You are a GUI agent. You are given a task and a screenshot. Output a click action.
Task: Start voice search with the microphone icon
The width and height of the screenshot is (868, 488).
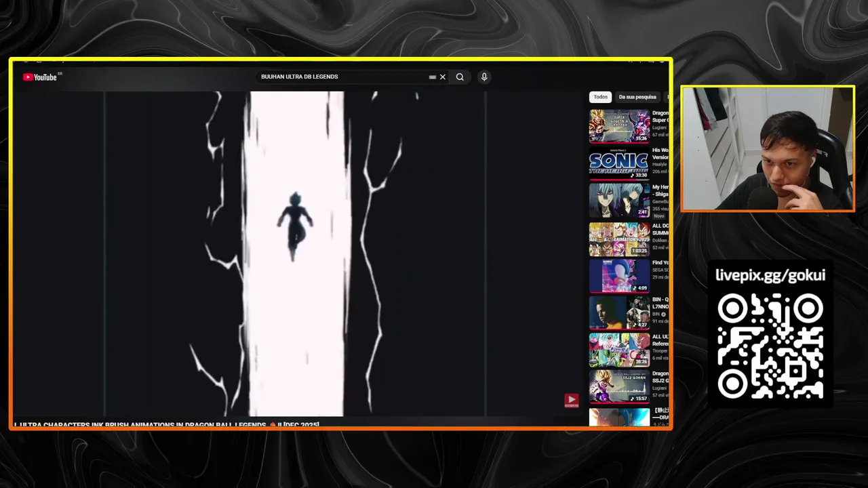[x=484, y=77]
